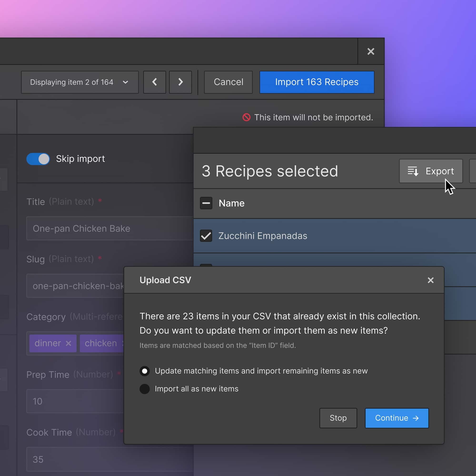The width and height of the screenshot is (476, 476).
Task: Select "Update matching items" option
Action: coord(144,371)
